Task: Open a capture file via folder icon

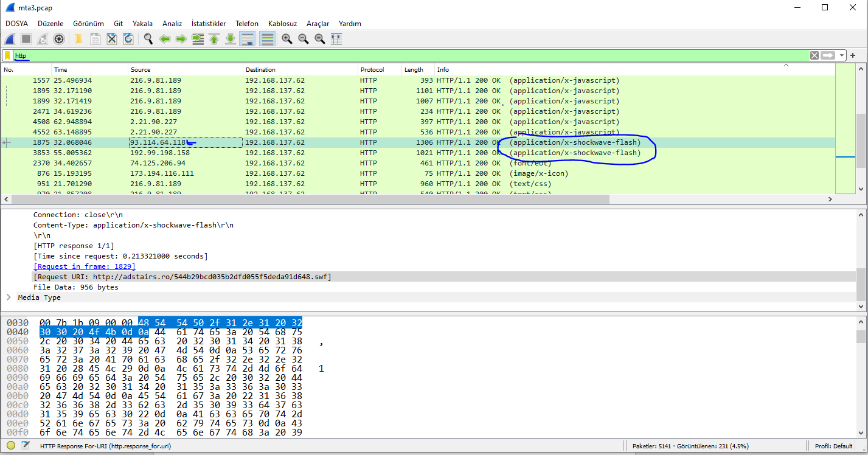Action: pyautogui.click(x=78, y=39)
